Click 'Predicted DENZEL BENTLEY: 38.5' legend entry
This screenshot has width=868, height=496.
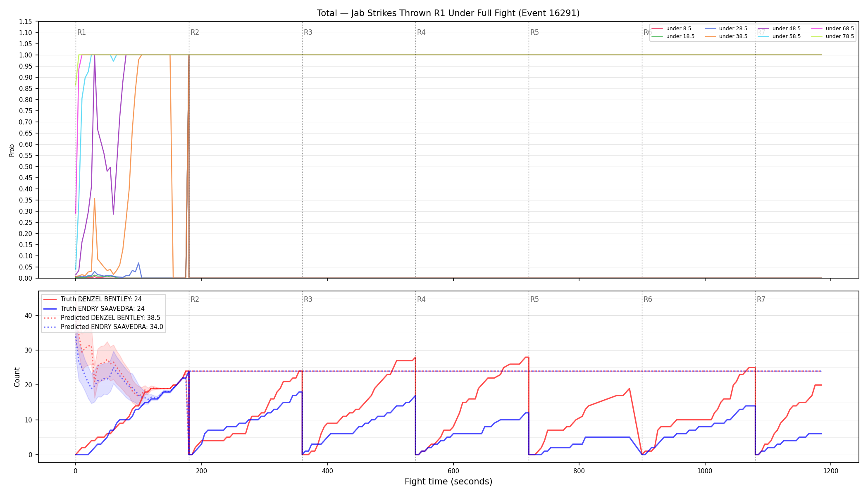pyautogui.click(x=102, y=318)
